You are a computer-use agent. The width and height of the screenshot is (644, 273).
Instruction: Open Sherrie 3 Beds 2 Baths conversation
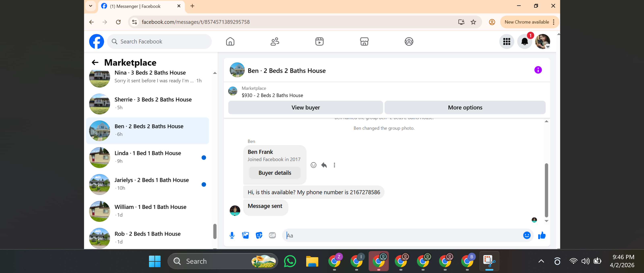[x=148, y=104]
